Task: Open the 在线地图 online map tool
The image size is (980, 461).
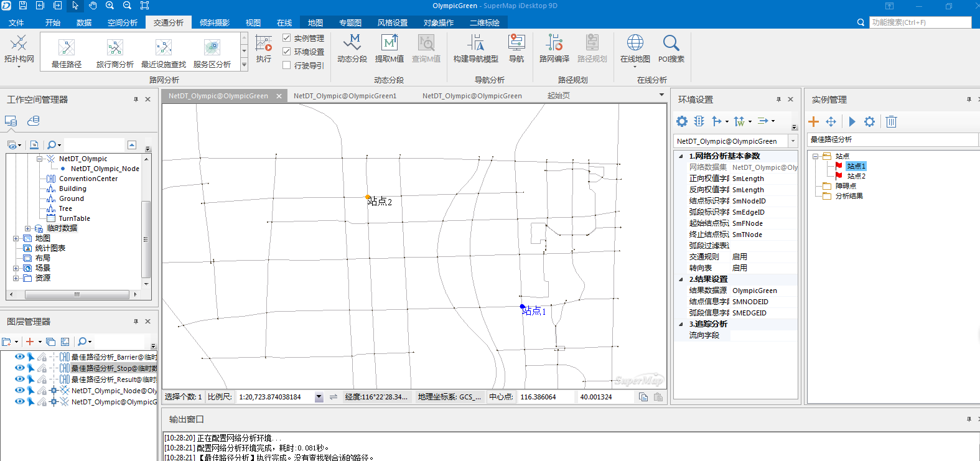Action: (x=635, y=49)
